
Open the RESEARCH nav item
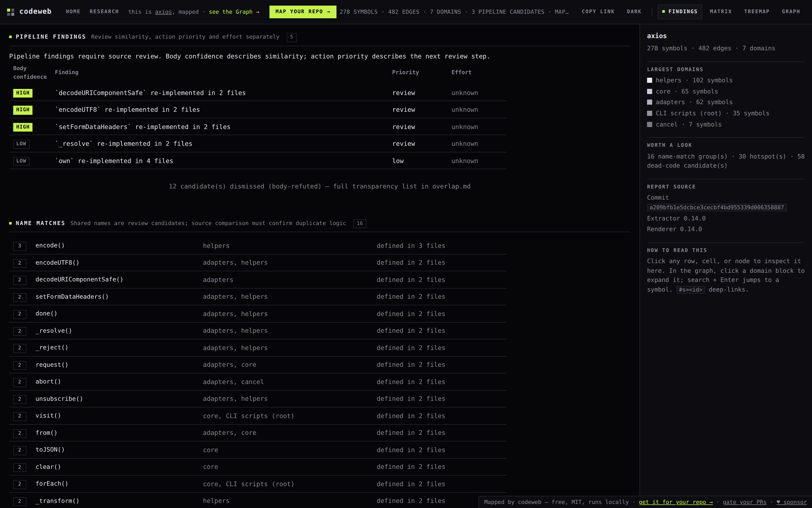coord(104,11)
